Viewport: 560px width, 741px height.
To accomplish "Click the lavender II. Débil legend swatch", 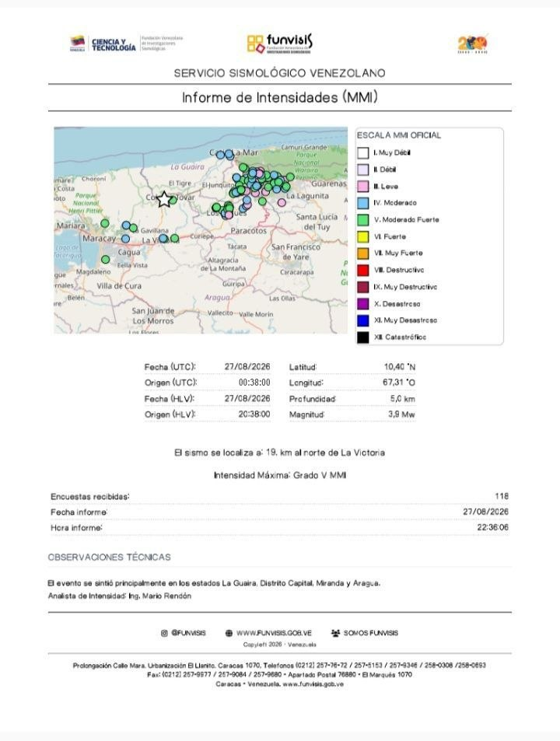I will click(x=363, y=170).
